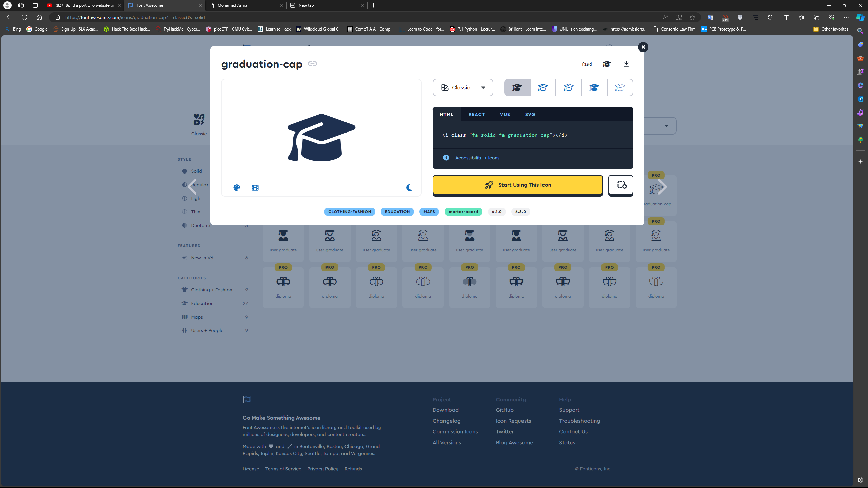This screenshot has height=488, width=868.
Task: Copy link icon next to graduation-cap title
Action: pyautogui.click(x=312, y=64)
